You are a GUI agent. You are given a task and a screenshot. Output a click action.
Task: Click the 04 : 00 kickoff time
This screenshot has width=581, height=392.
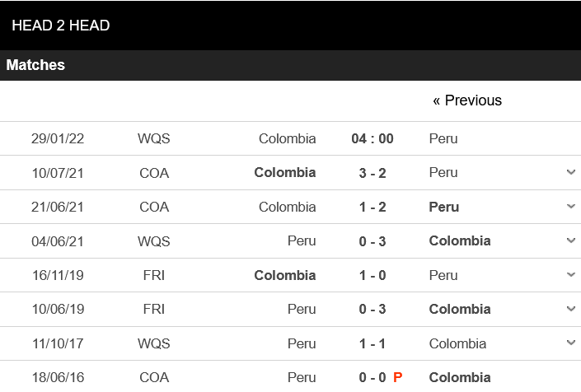[x=372, y=138]
